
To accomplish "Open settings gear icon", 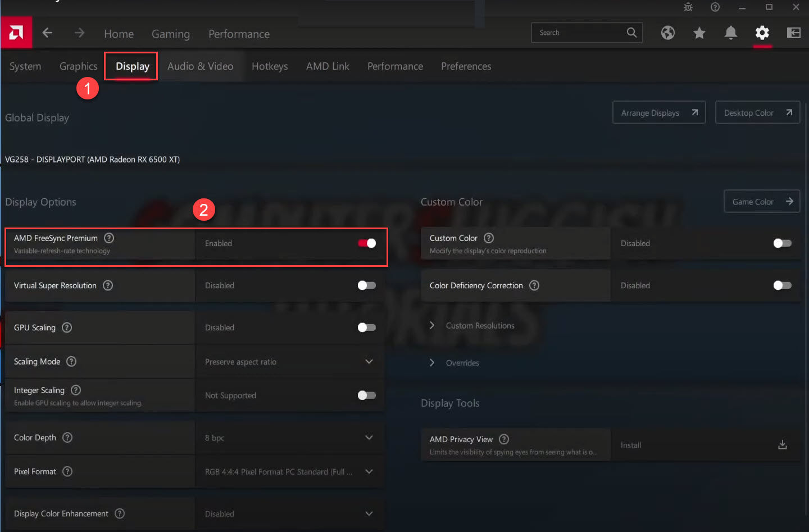I will point(762,33).
